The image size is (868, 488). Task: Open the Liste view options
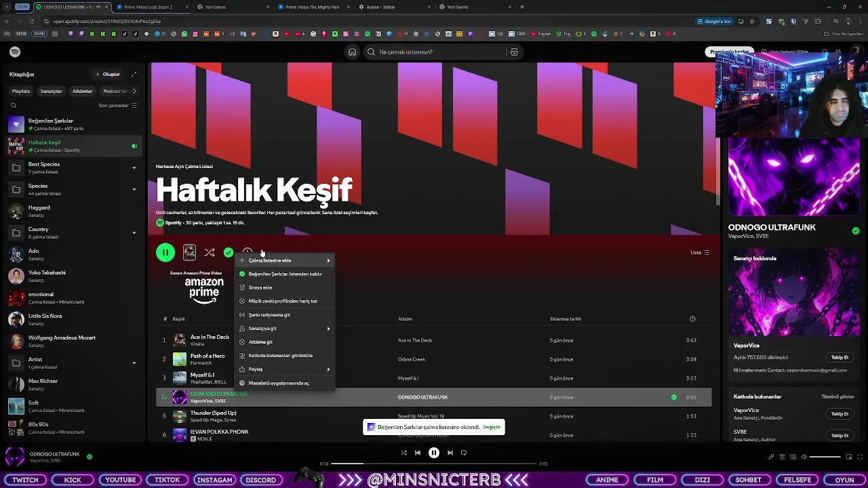point(700,253)
